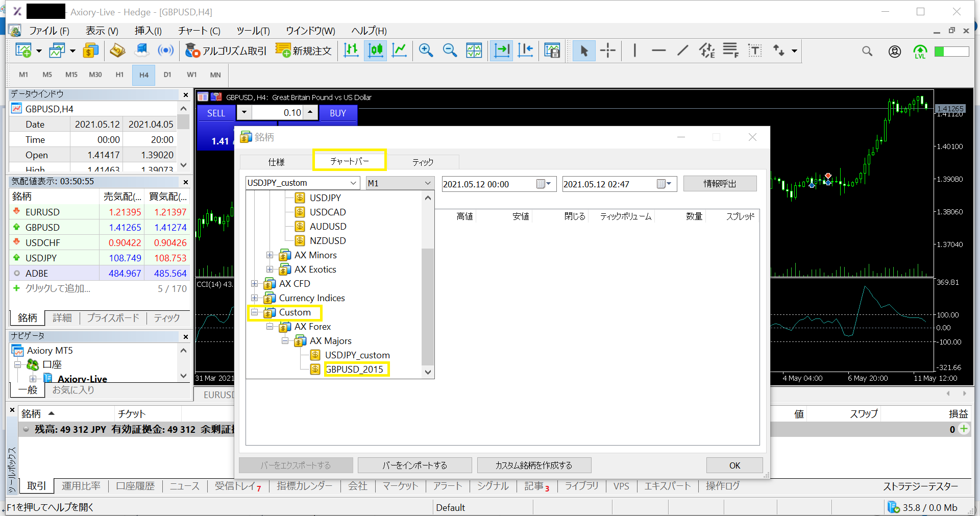The width and height of the screenshot is (980, 516).
Task: Zoom in on the chart
Action: point(425,51)
